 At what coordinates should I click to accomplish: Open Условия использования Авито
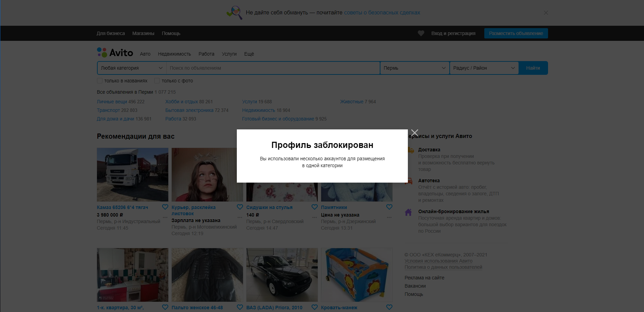438,261
